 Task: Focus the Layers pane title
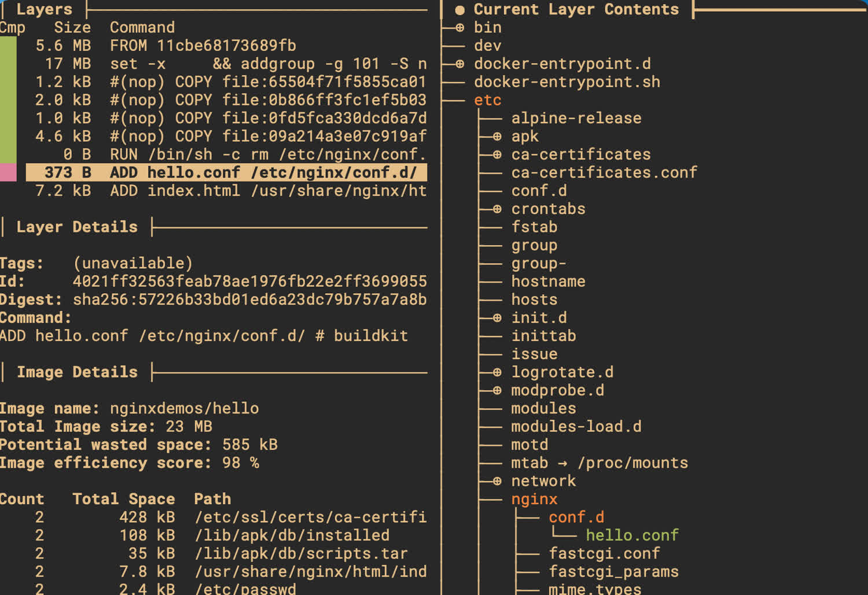coord(45,9)
